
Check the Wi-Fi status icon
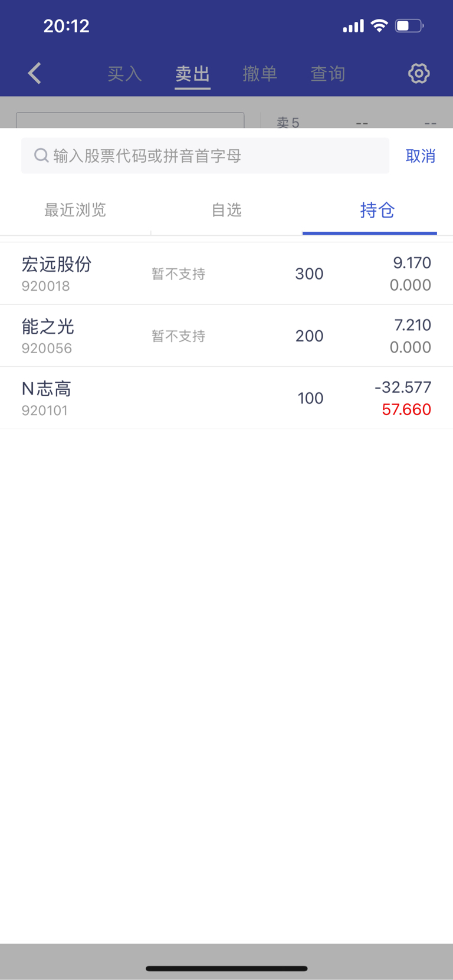pos(379,25)
